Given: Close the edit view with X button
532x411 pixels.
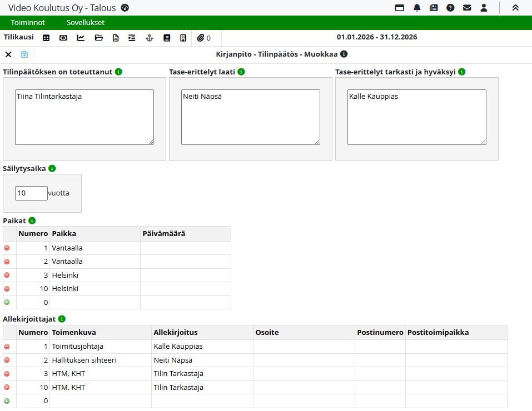Looking at the screenshot, I should (x=8, y=54).
